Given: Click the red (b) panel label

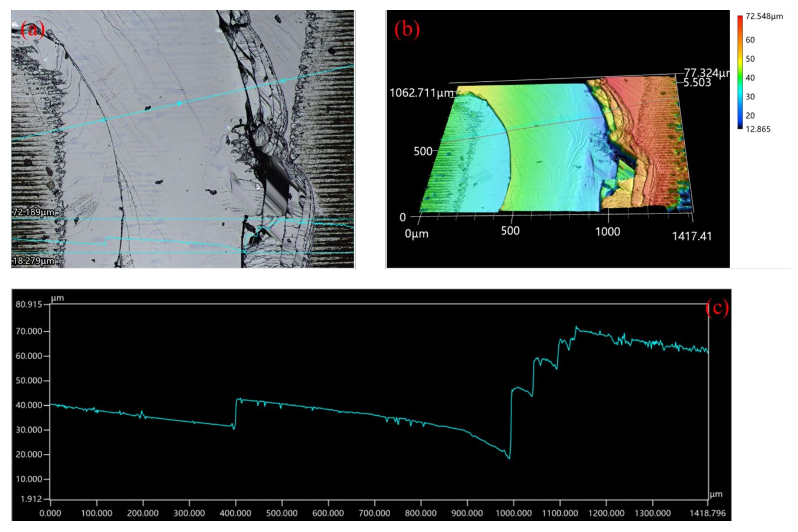Looking at the screenshot, I should coord(407,30).
